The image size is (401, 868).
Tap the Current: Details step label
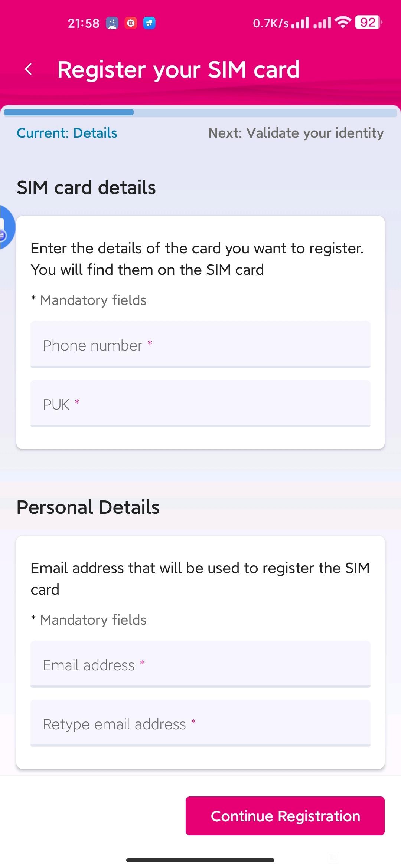point(67,133)
